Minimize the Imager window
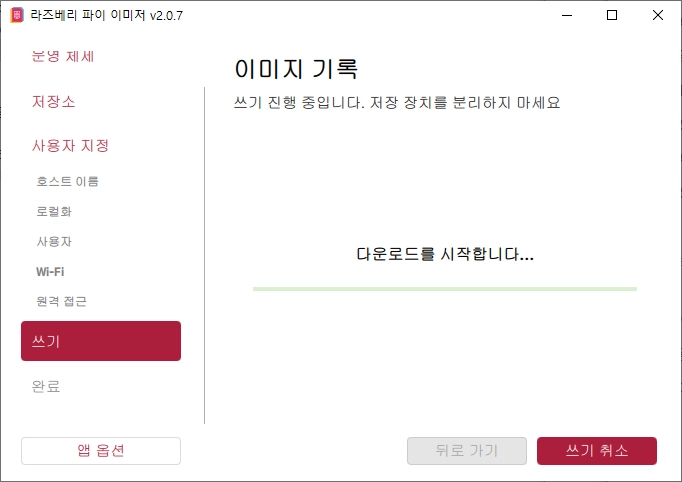682x482 pixels. click(567, 15)
